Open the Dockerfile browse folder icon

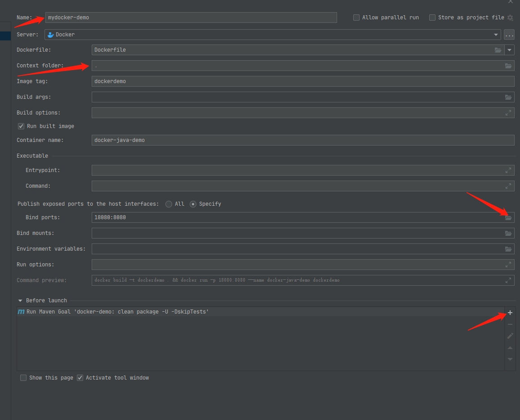pos(498,50)
